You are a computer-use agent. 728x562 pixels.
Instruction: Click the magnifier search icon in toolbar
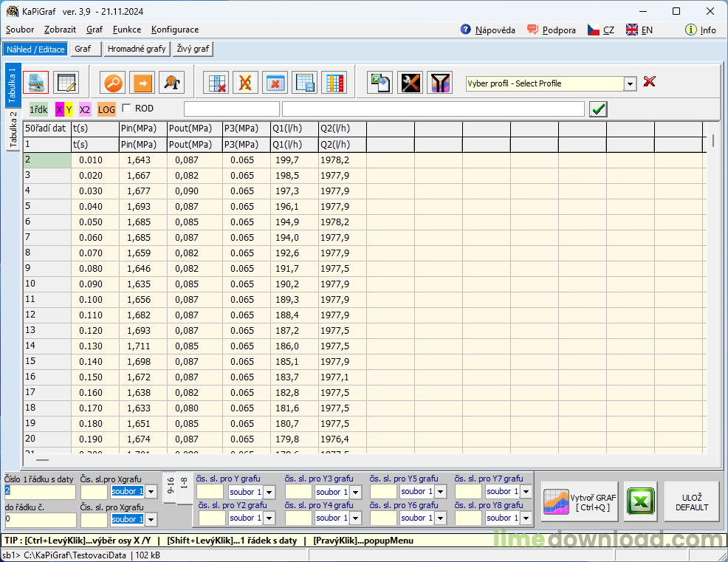click(114, 83)
